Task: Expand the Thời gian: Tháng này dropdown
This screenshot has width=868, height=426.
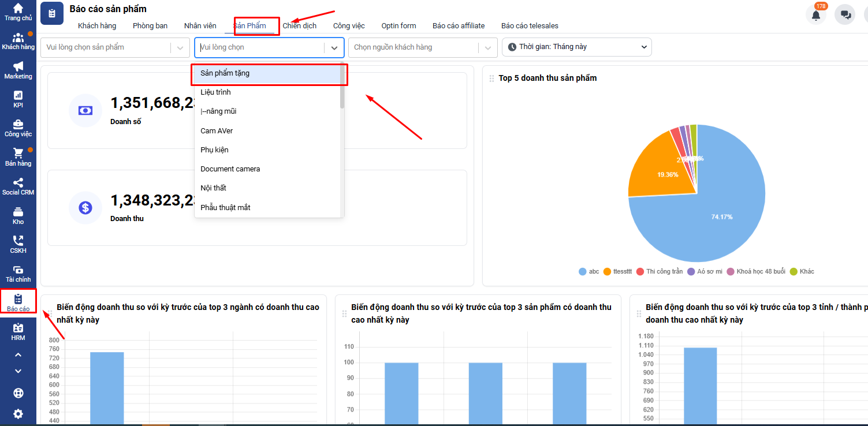Action: click(x=576, y=47)
